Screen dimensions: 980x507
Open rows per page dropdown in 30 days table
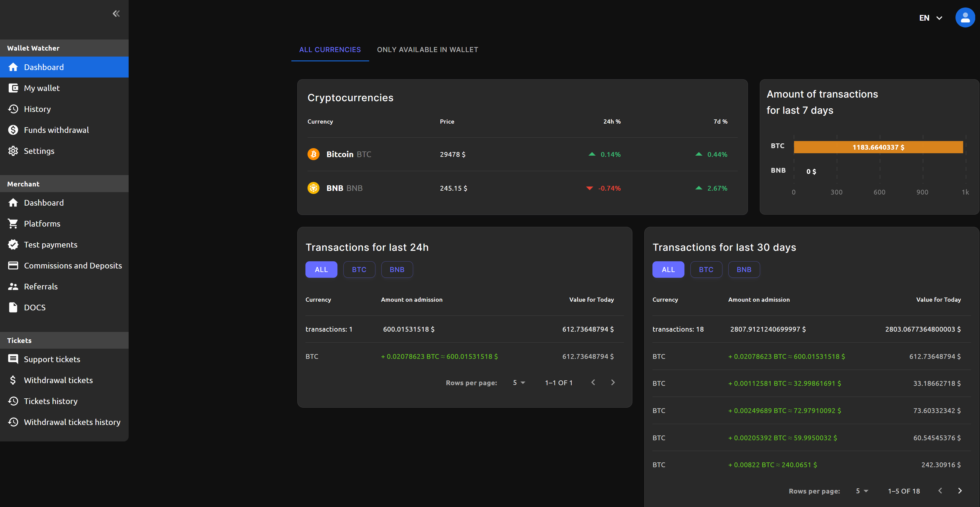tap(862, 491)
